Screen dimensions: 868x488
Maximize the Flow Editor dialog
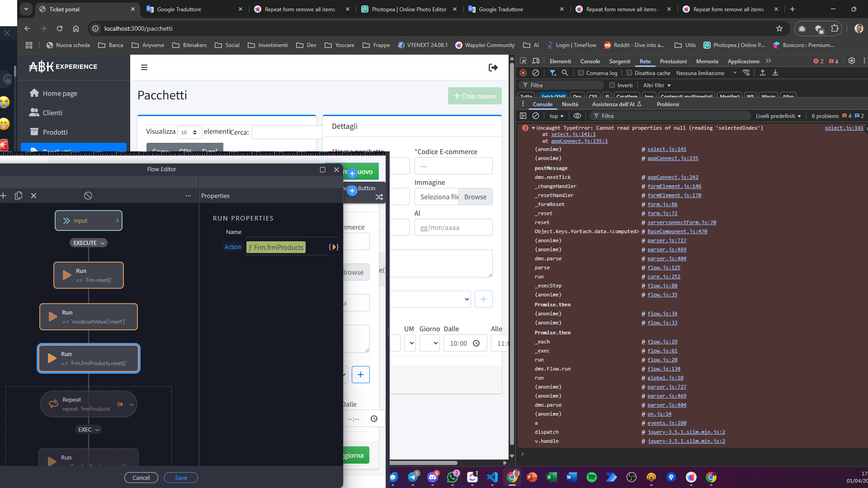coord(323,169)
